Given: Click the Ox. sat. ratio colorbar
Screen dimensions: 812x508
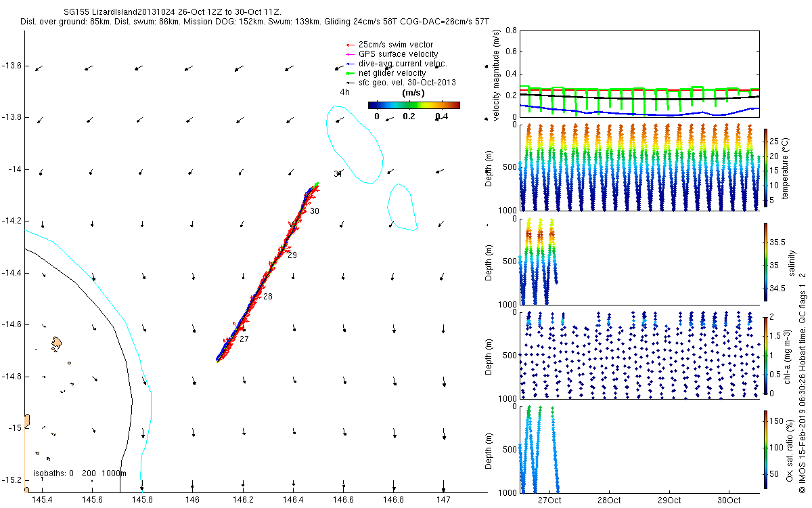Looking at the screenshot, I should 765,449.
